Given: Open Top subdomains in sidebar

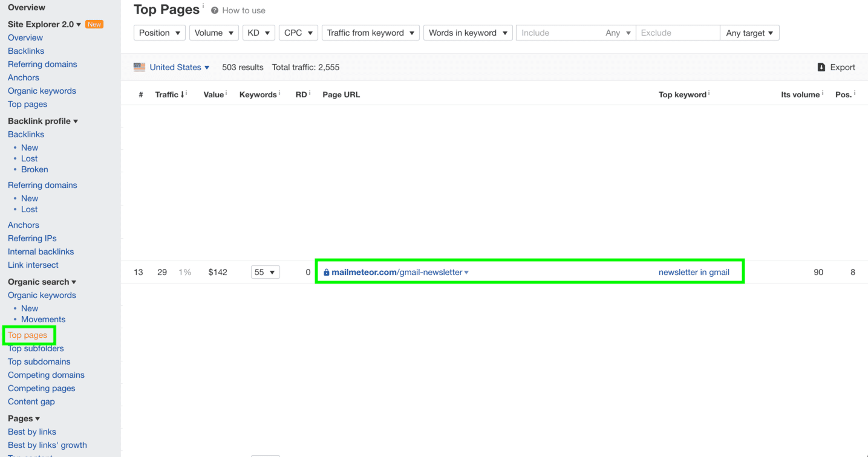Looking at the screenshot, I should coord(39,361).
